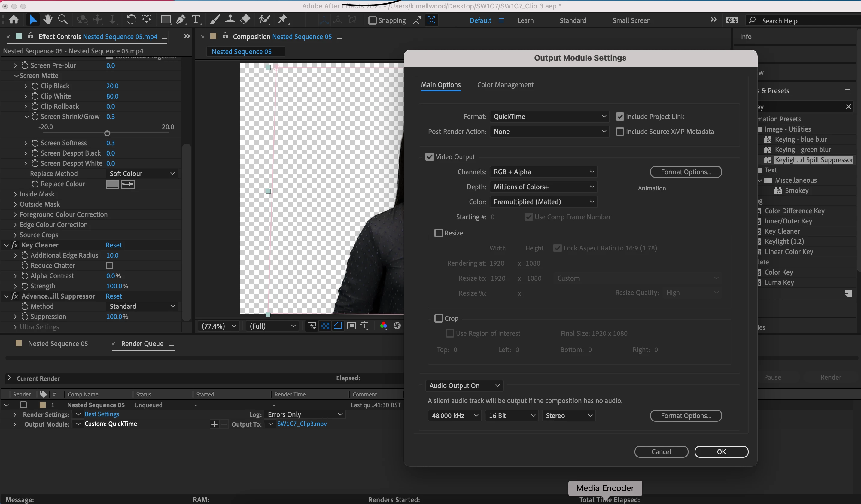Enable the Resize checkbox
861x504 pixels.
(x=438, y=233)
